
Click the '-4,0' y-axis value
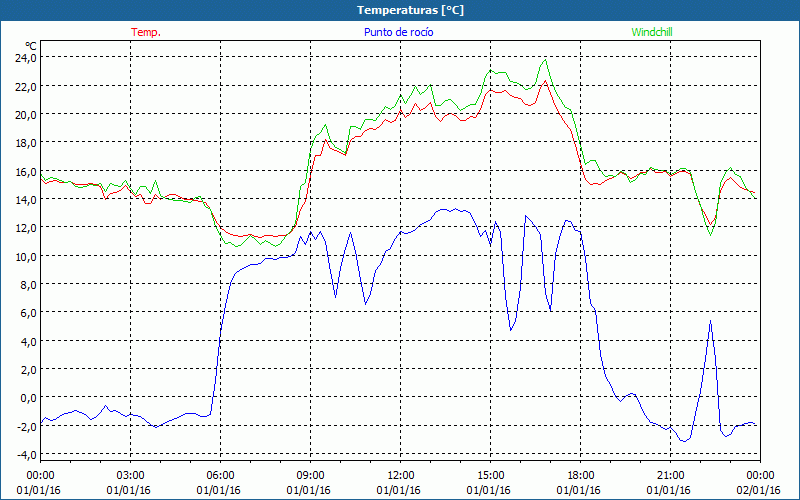[26, 455]
